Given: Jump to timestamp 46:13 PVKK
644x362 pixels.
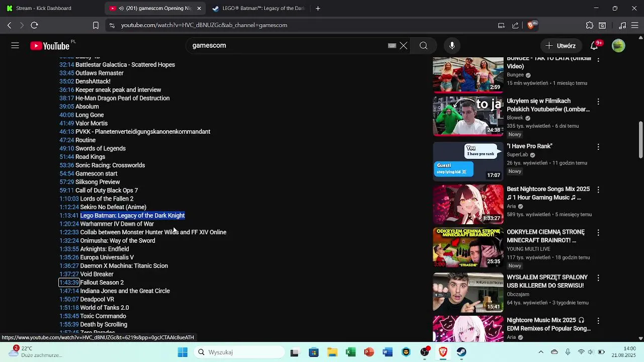Looking at the screenshot, I should click(66, 132).
